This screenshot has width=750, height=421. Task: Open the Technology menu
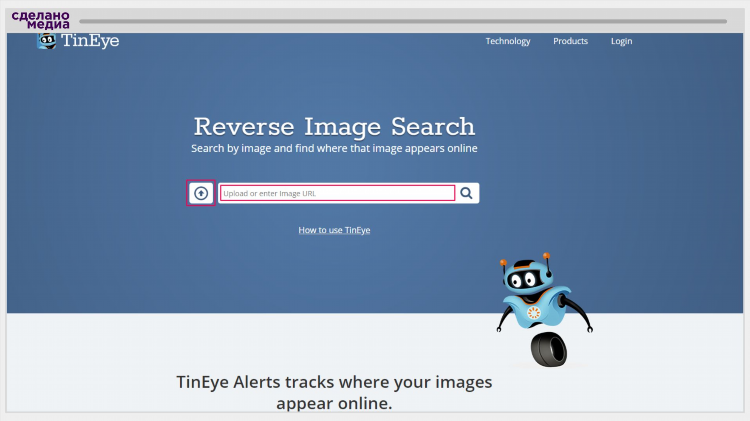(508, 41)
